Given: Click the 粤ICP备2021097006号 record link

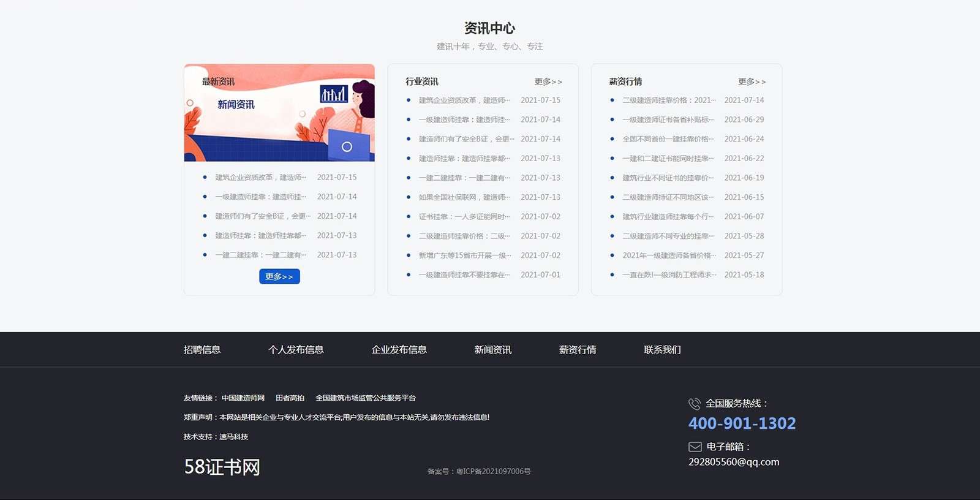Looking at the screenshot, I should point(493,471).
